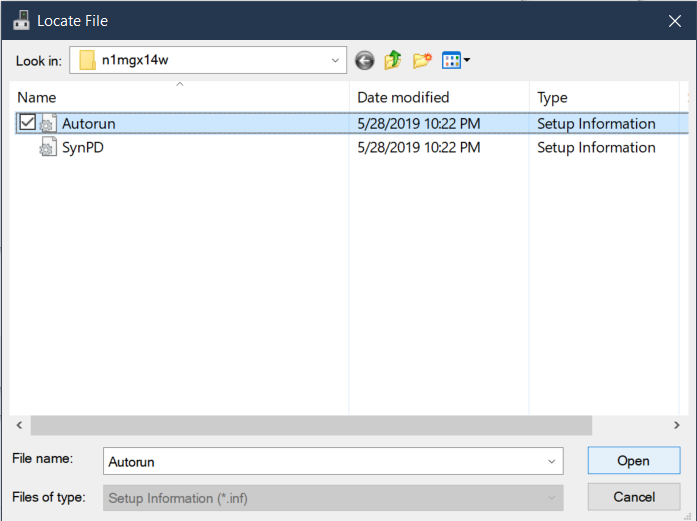Open the File name dropdown arrow
The width and height of the screenshot is (697, 521).
551,461
